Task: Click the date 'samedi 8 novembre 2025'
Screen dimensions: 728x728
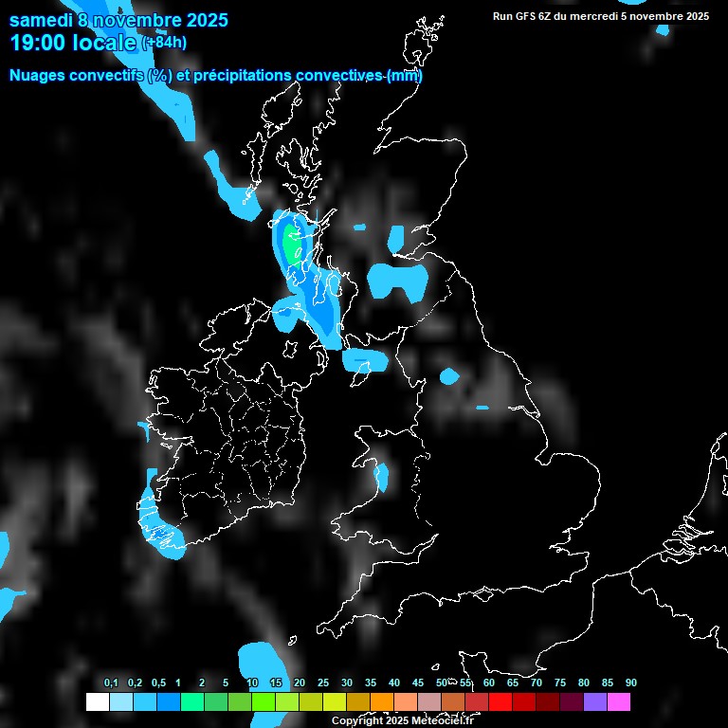Action: tap(118, 20)
